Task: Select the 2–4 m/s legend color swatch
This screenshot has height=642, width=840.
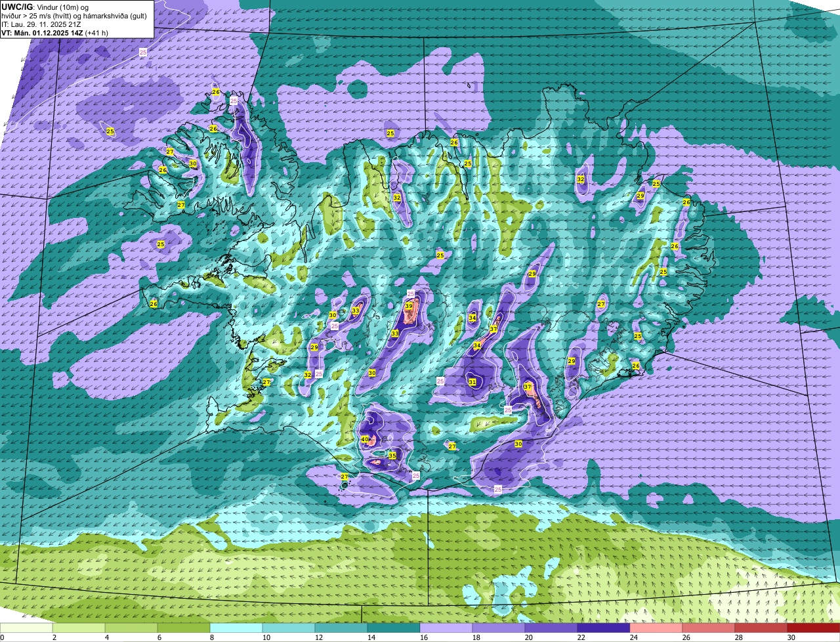Action: [x=79, y=628]
